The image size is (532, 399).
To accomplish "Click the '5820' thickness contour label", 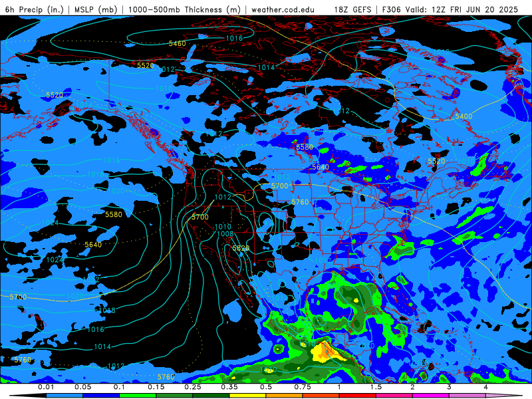I will tap(241, 248).
